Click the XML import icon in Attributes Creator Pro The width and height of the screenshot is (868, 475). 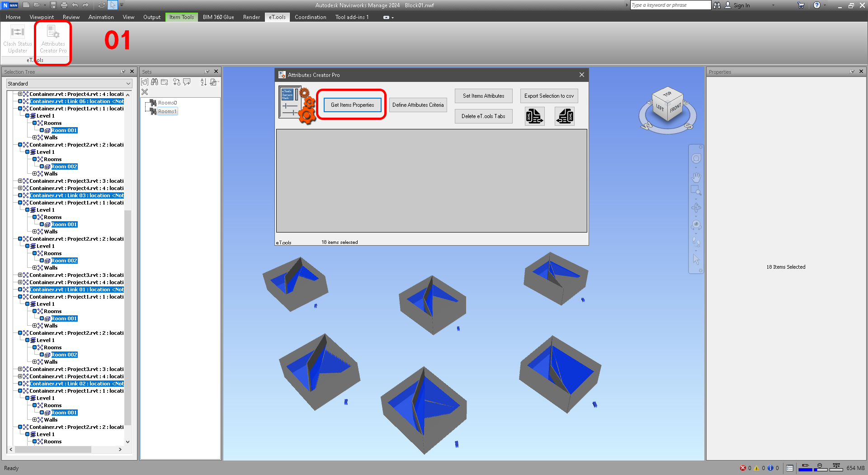point(565,116)
